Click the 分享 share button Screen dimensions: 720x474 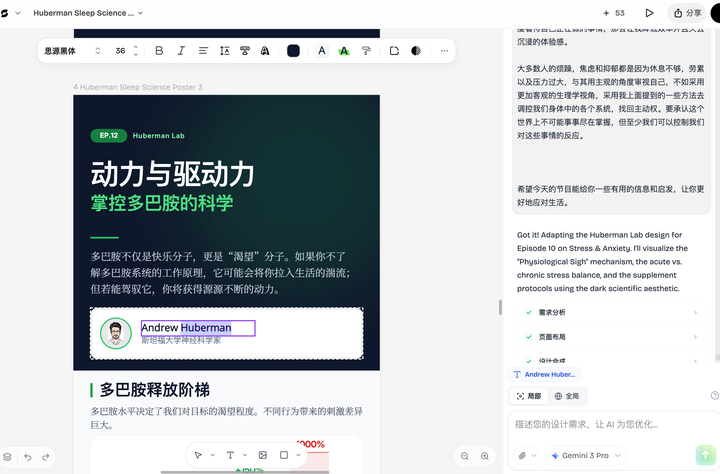687,13
